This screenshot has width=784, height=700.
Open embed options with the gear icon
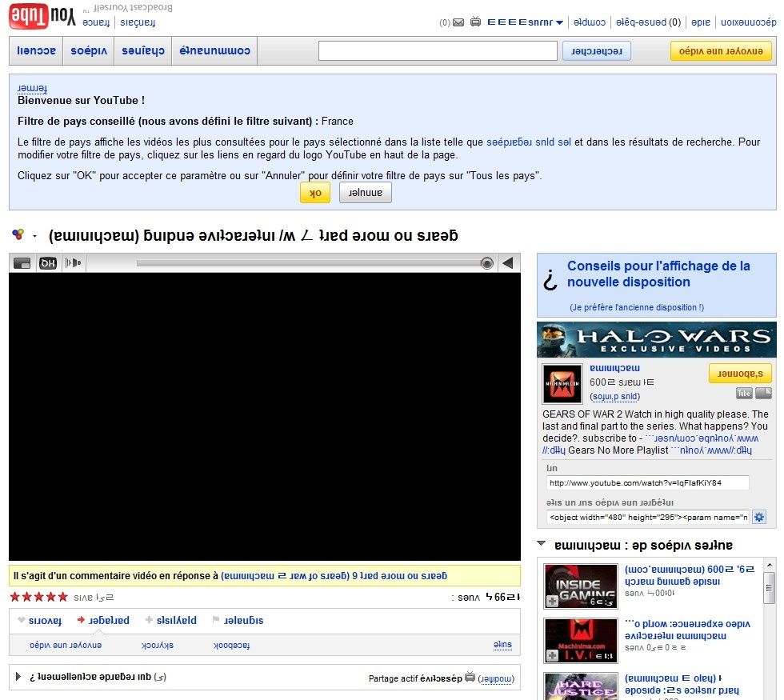[x=759, y=517]
